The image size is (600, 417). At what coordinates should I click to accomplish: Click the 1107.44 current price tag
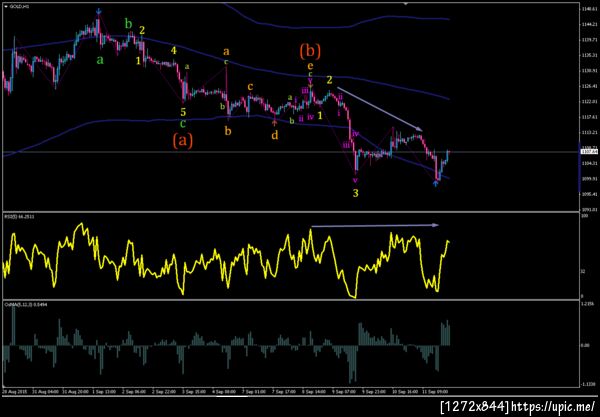tap(589, 152)
